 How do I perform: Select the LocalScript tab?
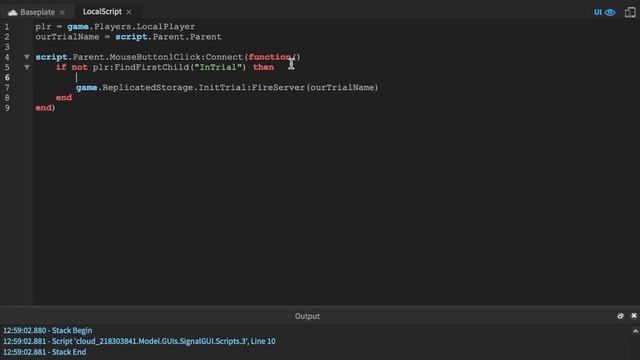(102, 12)
